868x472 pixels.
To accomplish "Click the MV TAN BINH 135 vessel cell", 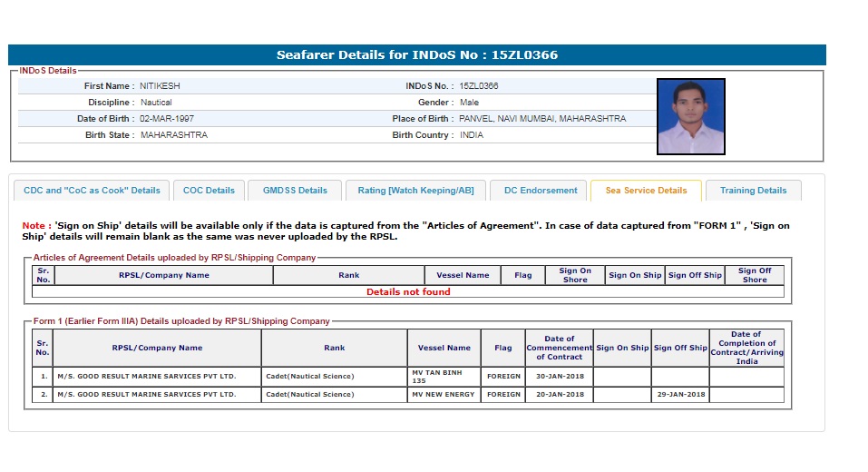I will tap(444, 376).
